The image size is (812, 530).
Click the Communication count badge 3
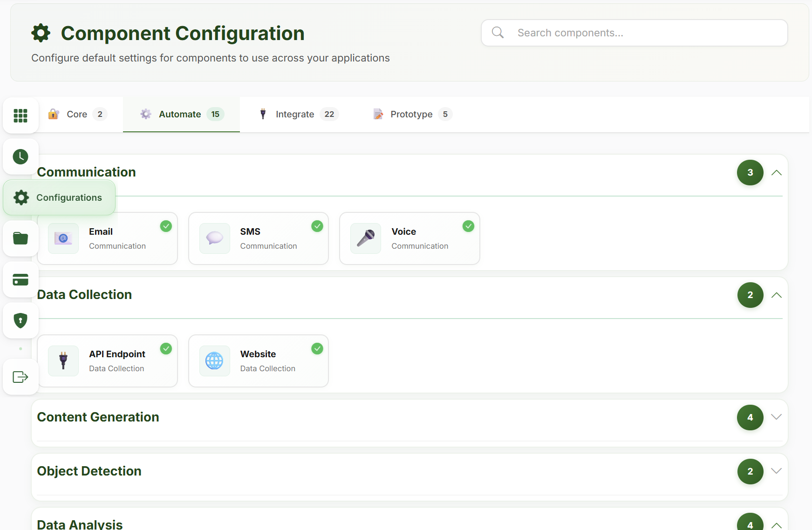click(x=750, y=173)
